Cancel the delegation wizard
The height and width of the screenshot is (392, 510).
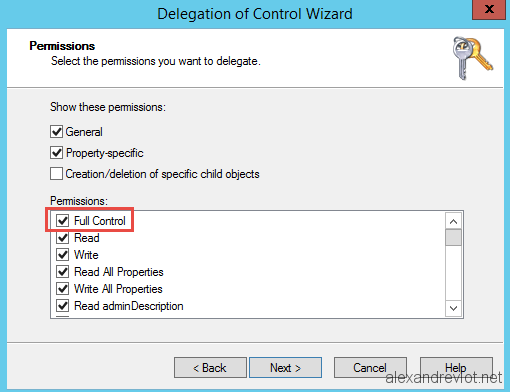(x=370, y=368)
